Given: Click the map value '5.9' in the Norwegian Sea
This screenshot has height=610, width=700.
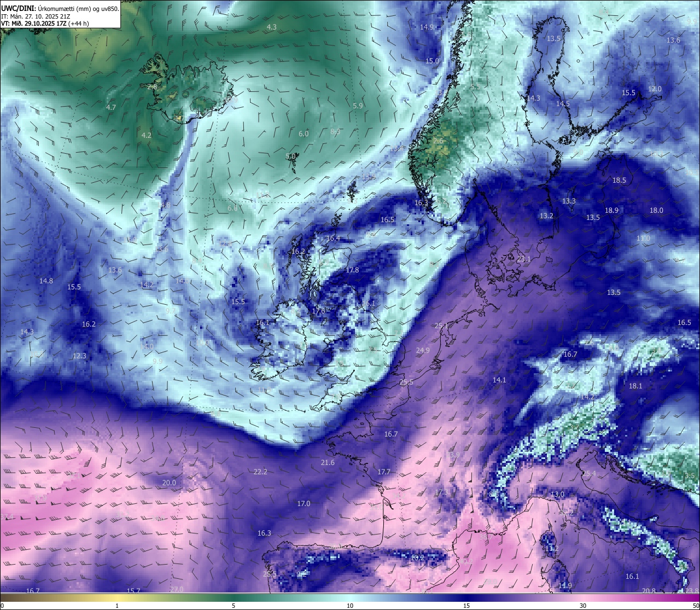Looking at the screenshot, I should coord(358,106).
